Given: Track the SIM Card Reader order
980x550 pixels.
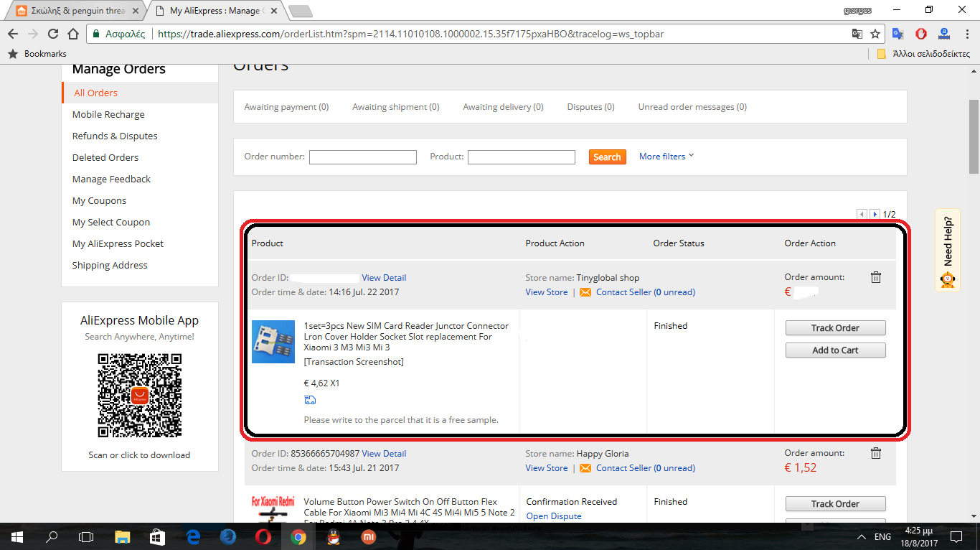Looking at the screenshot, I should (x=835, y=328).
